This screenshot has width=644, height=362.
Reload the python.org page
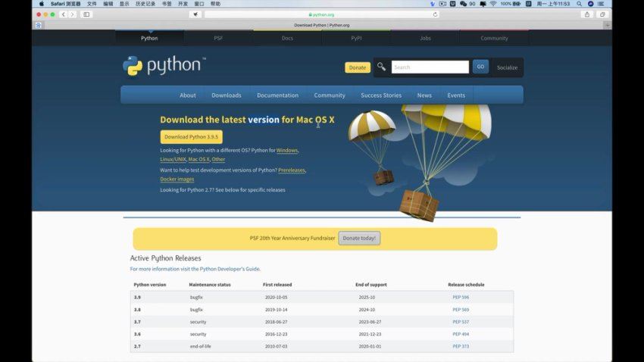coord(435,14)
